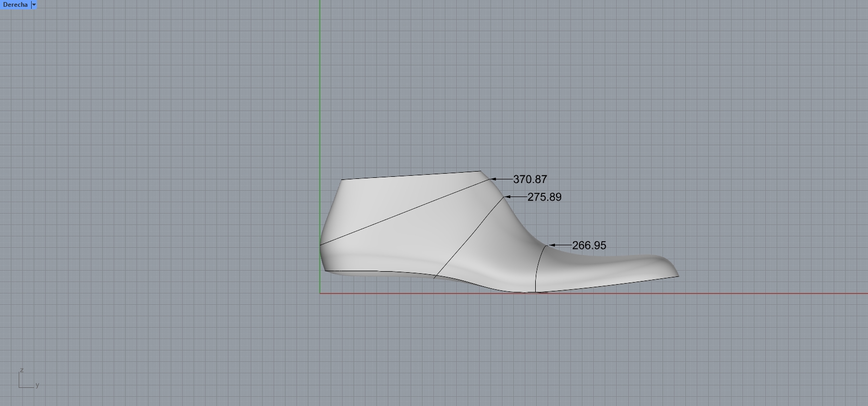Click the arrowhead of the 370.87 leader
The image size is (868, 406).
tap(493, 179)
